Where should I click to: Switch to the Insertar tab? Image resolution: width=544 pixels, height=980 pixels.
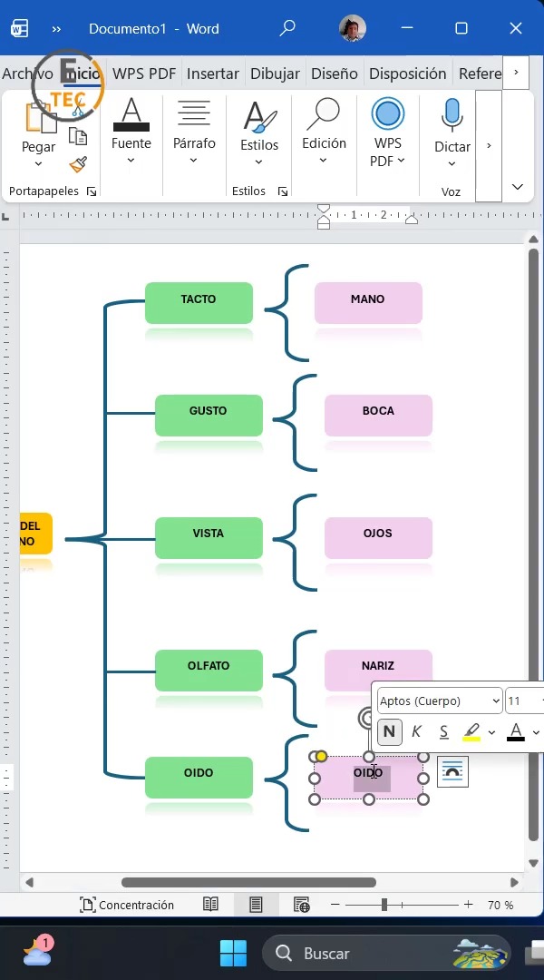[213, 73]
